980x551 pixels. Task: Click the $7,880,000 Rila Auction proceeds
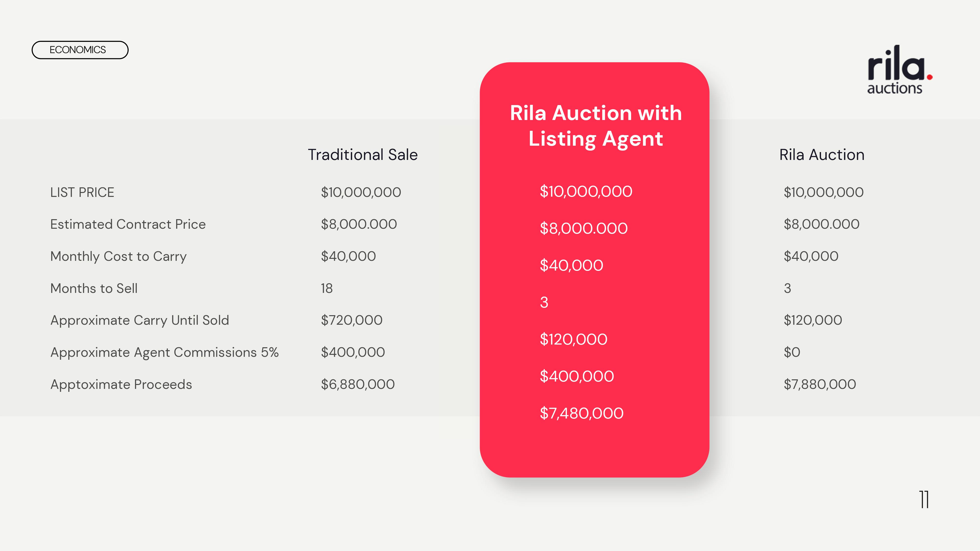click(820, 384)
